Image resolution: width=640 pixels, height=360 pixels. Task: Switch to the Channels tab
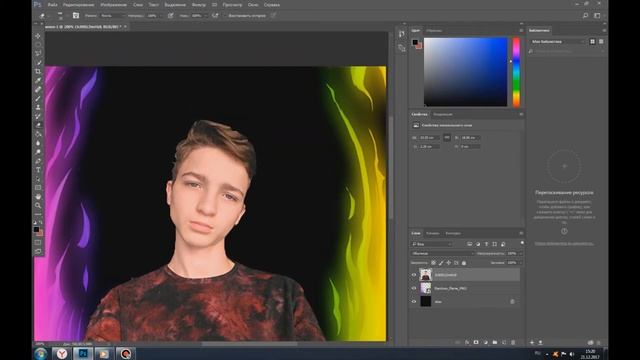click(x=432, y=233)
